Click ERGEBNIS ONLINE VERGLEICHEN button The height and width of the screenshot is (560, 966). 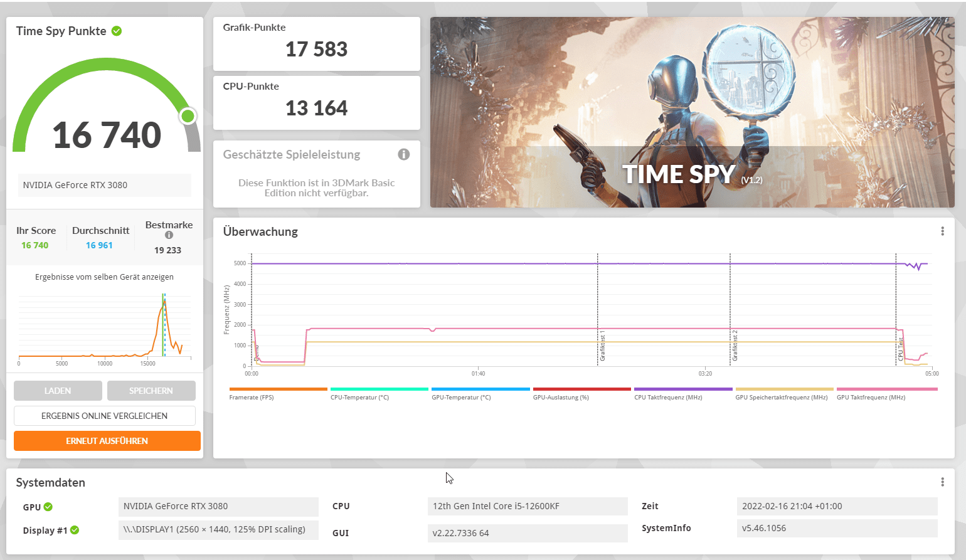[x=105, y=416]
